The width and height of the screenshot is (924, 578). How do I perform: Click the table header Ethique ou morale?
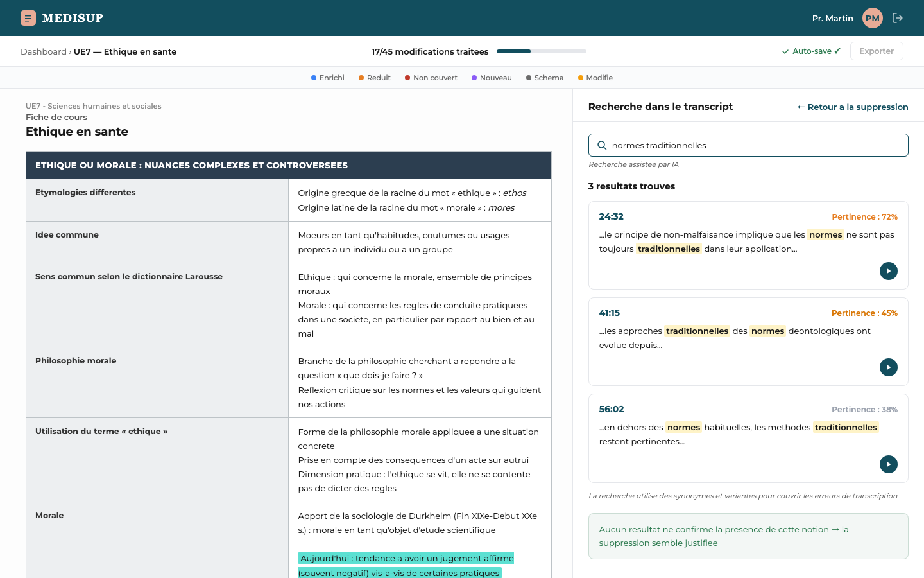pos(289,165)
